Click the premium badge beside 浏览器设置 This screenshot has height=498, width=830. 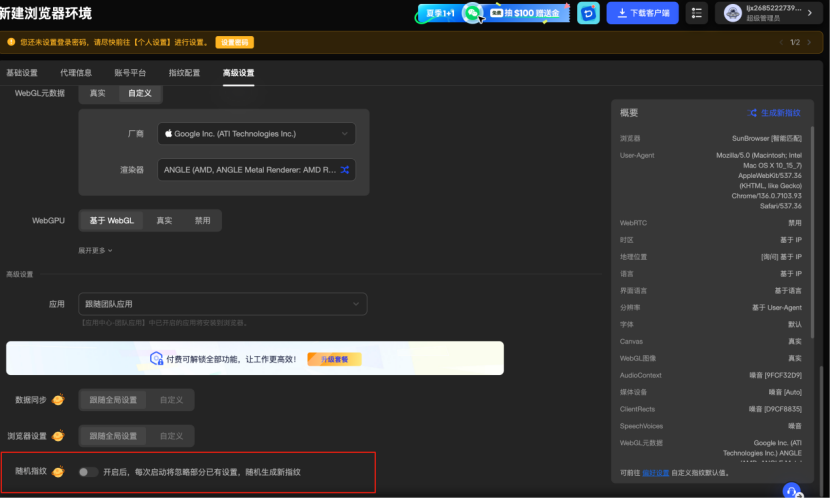(59, 436)
